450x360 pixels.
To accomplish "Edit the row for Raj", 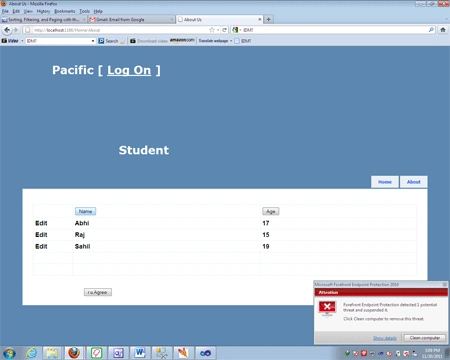I will pos(41,235).
